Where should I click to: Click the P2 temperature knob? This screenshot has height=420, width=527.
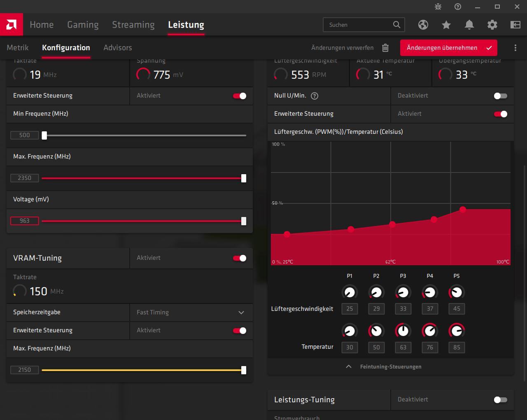(x=376, y=331)
